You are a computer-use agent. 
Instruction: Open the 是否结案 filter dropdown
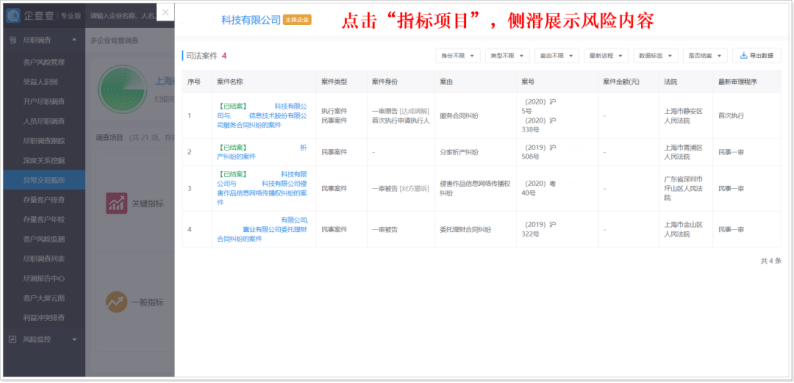point(705,56)
